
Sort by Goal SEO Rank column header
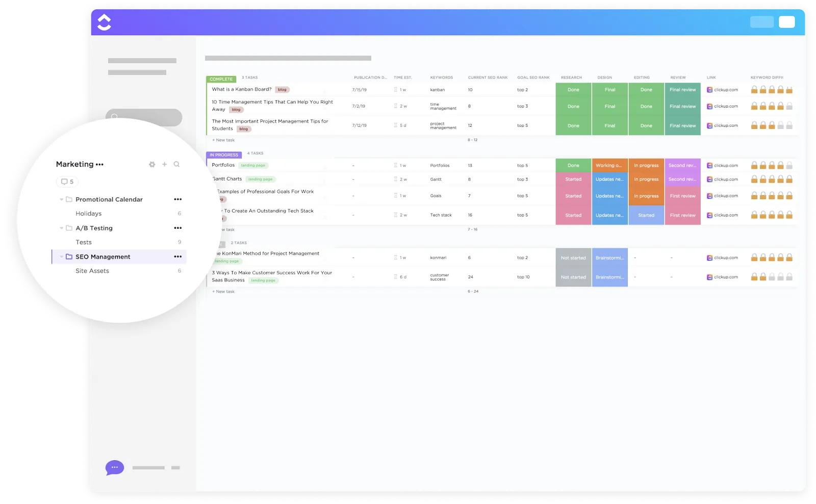533,77
